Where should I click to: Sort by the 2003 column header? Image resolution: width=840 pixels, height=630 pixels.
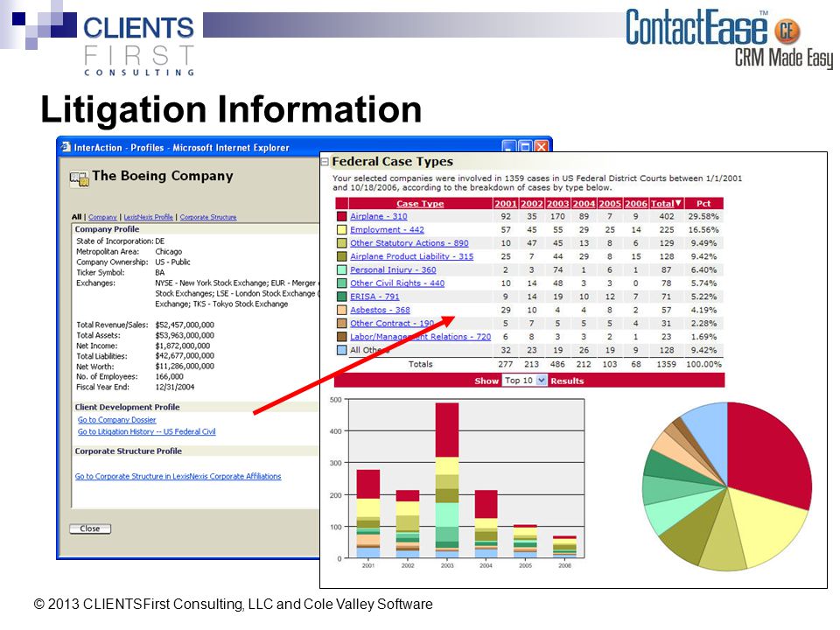557,204
